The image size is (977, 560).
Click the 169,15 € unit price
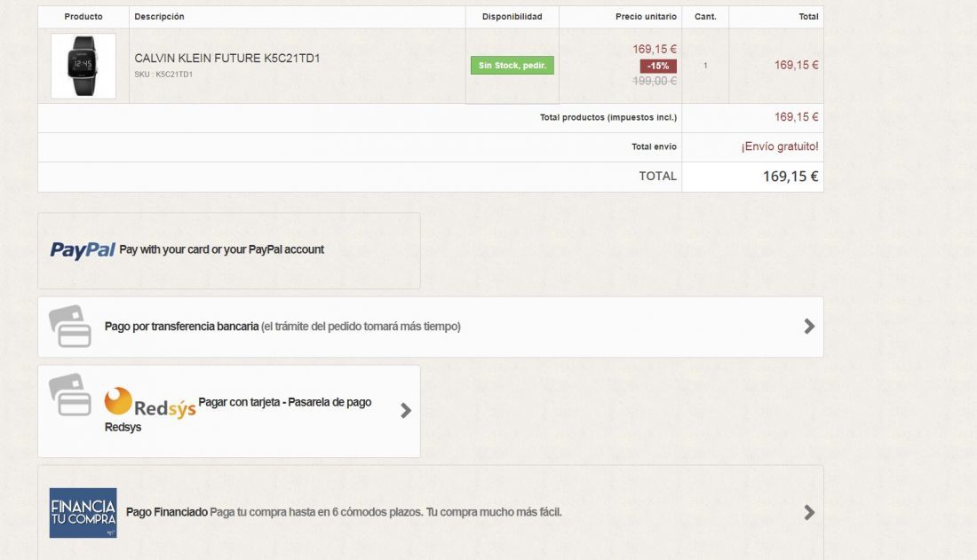pos(655,49)
